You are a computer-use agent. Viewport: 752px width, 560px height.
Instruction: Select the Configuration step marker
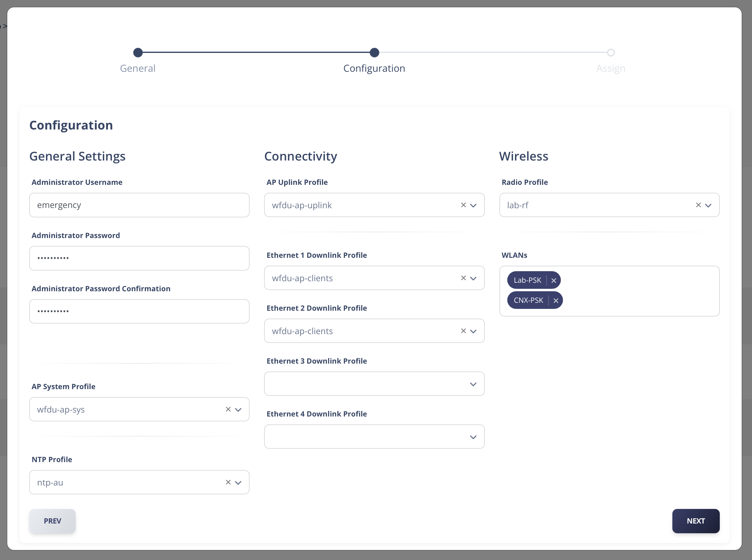point(374,53)
